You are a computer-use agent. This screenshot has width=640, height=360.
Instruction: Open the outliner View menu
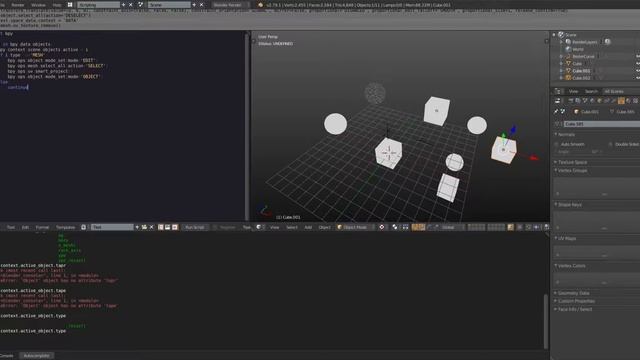click(573, 91)
